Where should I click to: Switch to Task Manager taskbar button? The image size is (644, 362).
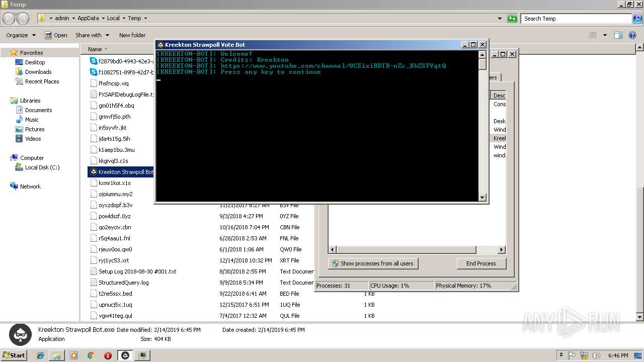coord(143,355)
